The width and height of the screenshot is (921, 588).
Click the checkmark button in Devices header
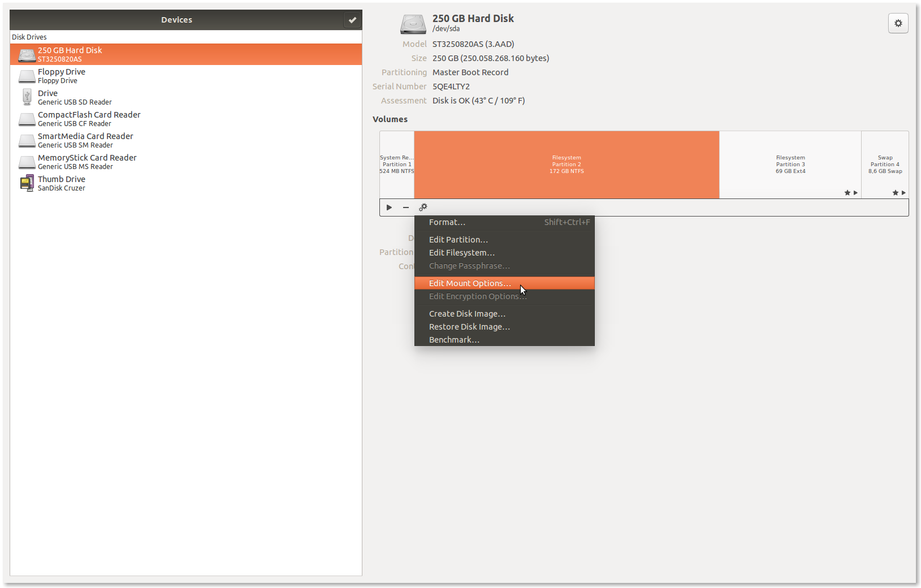[x=352, y=20]
